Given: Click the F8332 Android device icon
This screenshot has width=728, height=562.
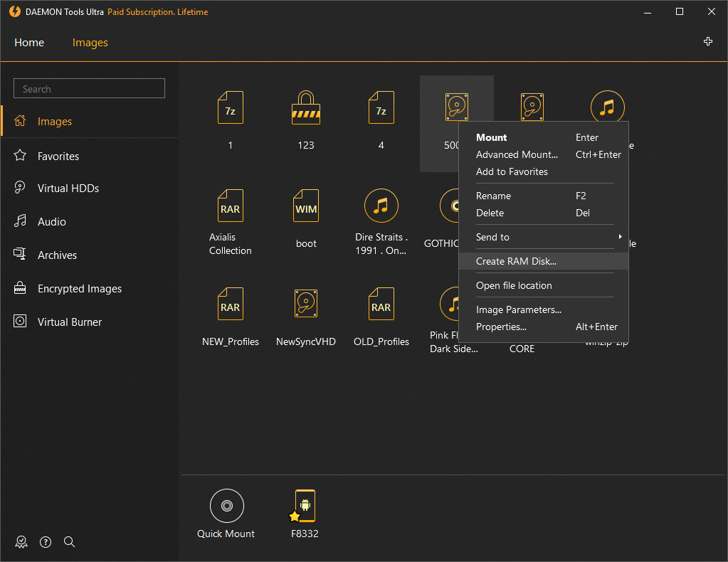Looking at the screenshot, I should point(302,506).
